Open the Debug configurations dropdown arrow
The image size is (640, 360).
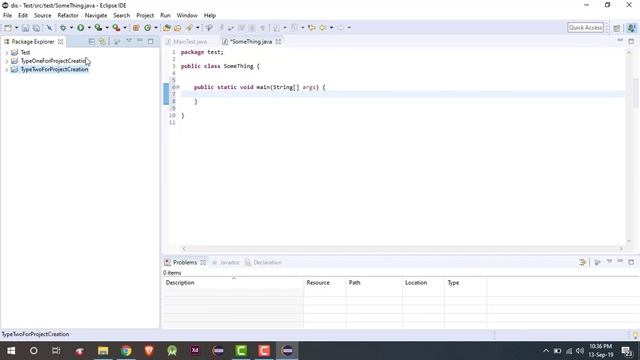[71, 28]
